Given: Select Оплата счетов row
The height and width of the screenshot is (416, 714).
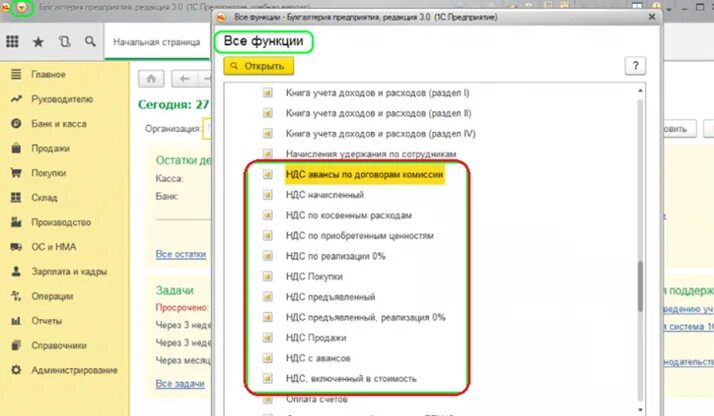Looking at the screenshot, I should 316,399.
